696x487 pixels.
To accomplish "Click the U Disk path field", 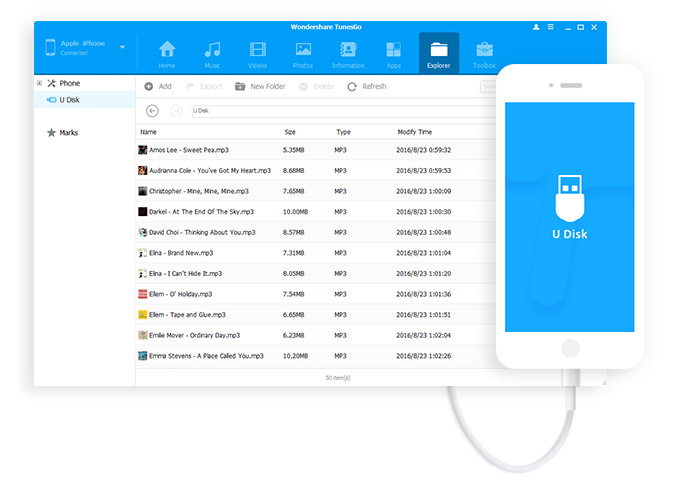I will point(344,111).
